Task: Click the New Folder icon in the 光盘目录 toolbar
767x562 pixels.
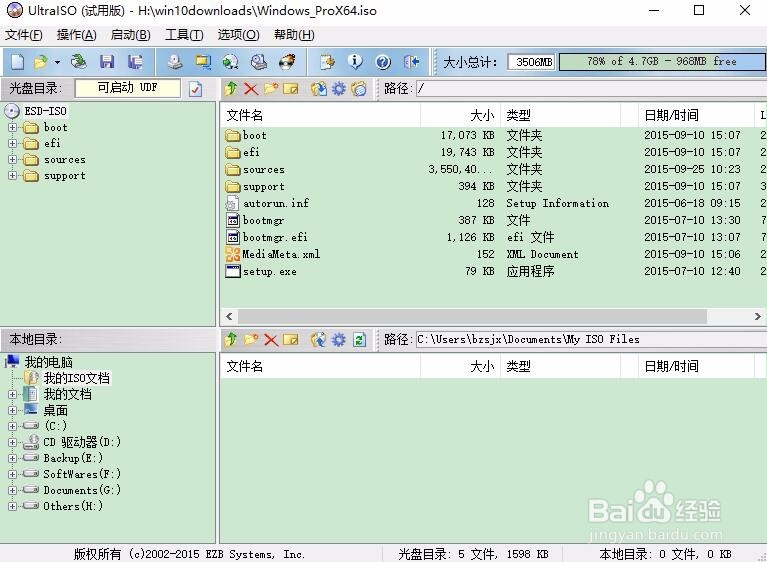Action: point(271,89)
